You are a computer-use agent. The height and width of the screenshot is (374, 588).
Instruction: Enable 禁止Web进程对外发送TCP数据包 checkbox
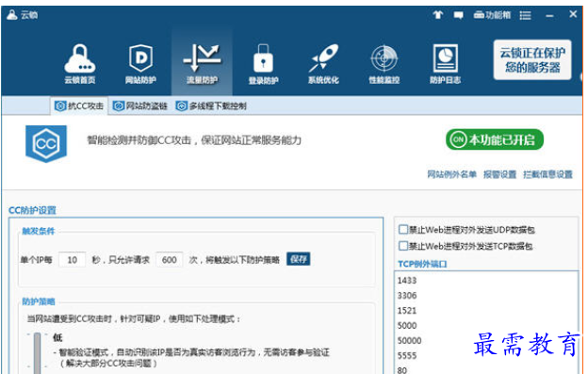[x=403, y=246]
